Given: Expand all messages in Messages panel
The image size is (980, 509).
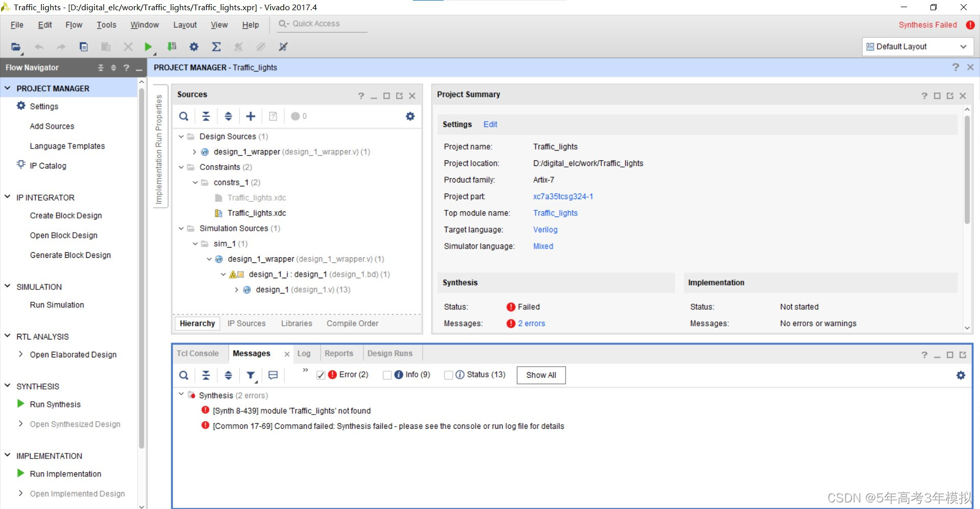Looking at the screenshot, I should click(228, 375).
